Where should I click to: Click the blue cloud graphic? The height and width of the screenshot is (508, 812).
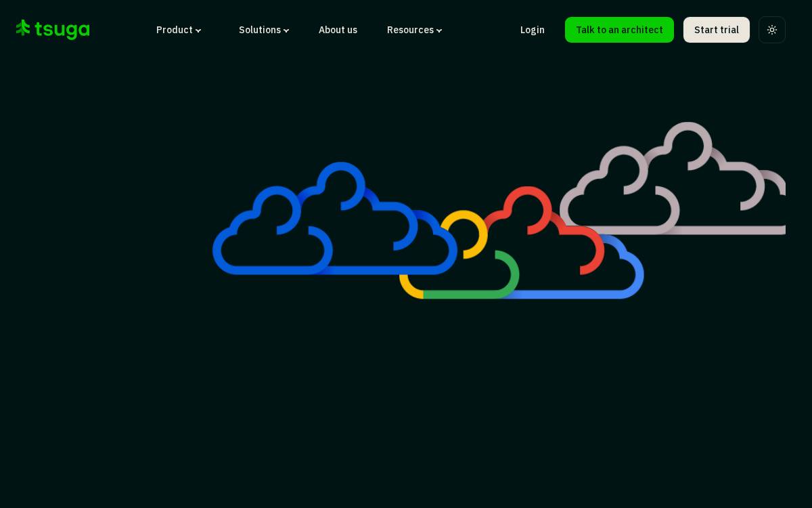(335, 219)
